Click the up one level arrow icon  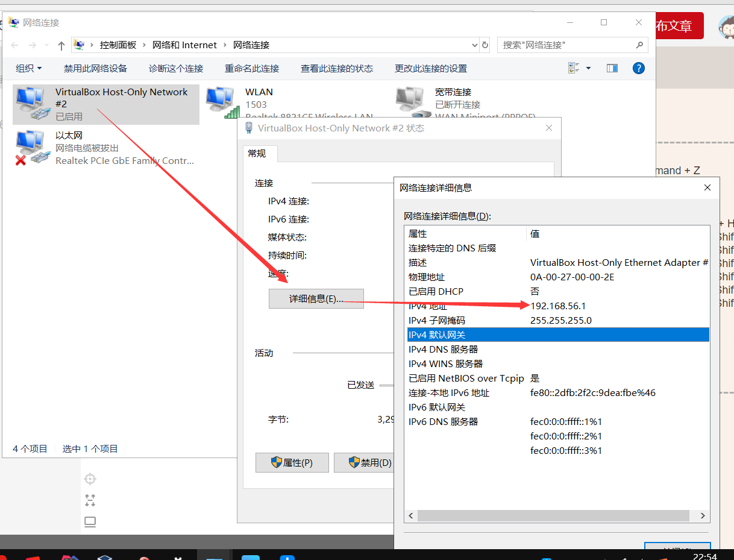[x=61, y=45]
